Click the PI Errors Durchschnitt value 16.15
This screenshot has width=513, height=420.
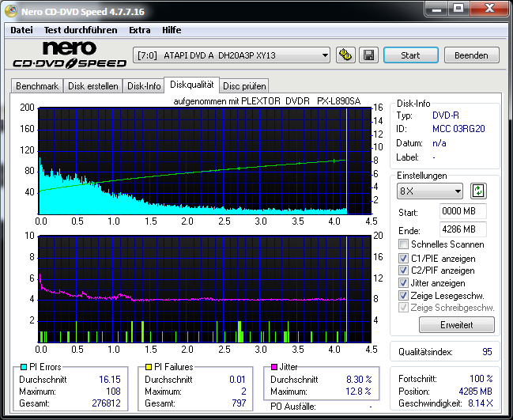pos(110,380)
